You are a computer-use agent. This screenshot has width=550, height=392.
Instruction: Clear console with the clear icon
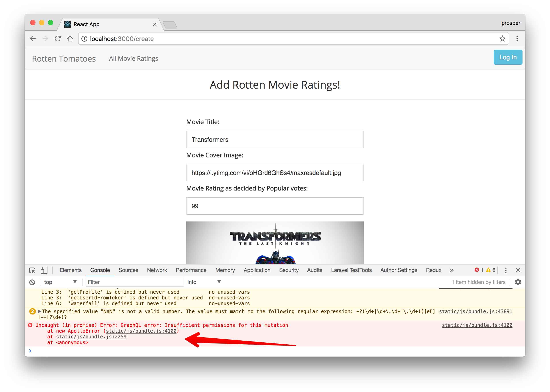(x=32, y=282)
